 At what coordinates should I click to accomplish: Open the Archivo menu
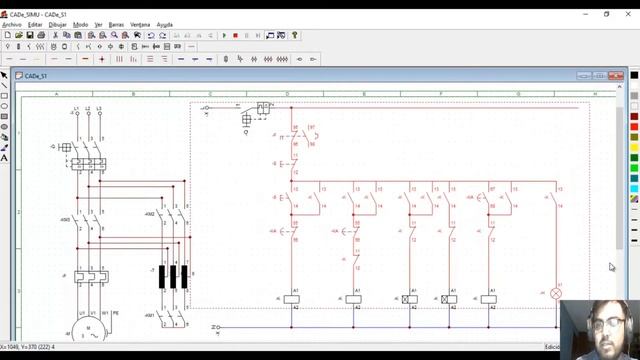click(12, 25)
